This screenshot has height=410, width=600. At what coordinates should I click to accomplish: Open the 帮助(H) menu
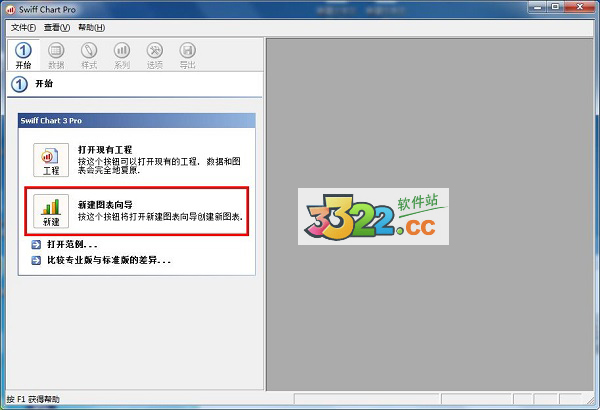(91, 28)
